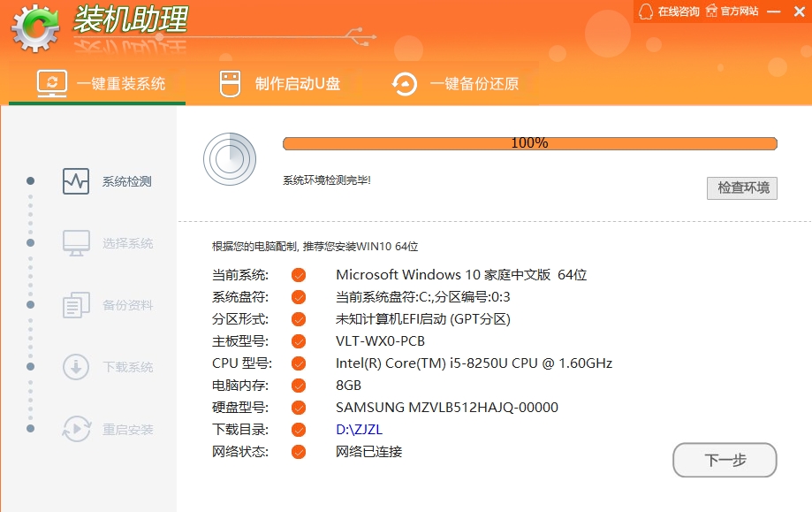The height and width of the screenshot is (512, 812).
Task: Click the value Microsoft Windows 10 家庭中文版 64位
Action: coord(461,275)
